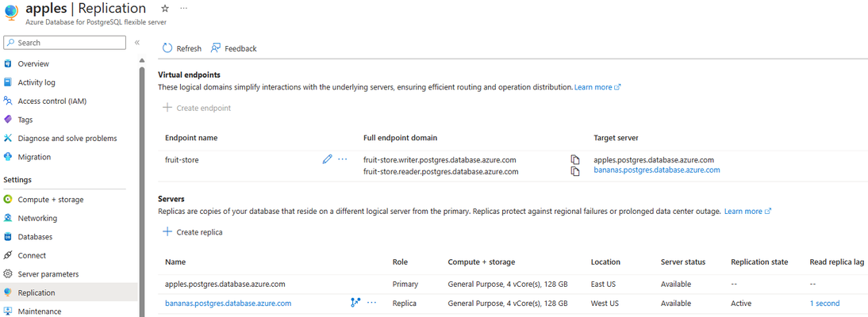Screen dimensions: 868x317
Task: Click the West US location cell
Action: tap(605, 304)
